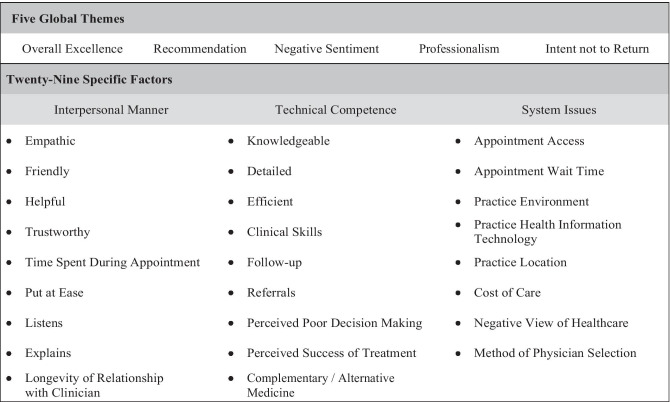Click the Recommendation theme text
Image resolution: width=670 pixels, height=402 pixels.
pyautogui.click(x=200, y=48)
